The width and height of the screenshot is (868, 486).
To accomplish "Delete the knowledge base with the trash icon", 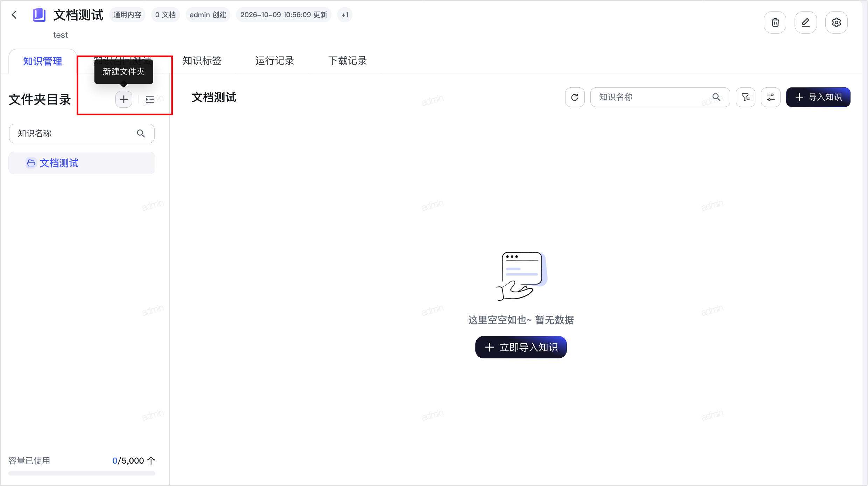I will coord(775,22).
